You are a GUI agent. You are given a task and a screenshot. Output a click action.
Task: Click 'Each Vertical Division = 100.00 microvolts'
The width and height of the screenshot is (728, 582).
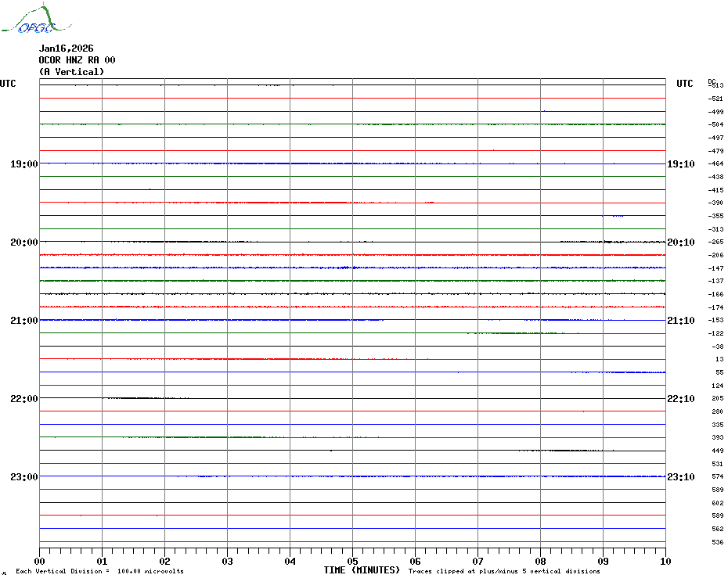[100, 571]
